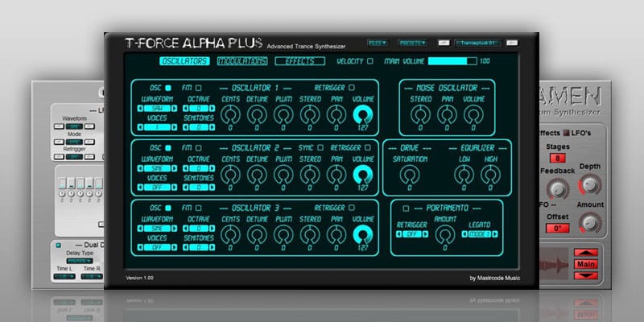644x322 pixels.
Task: Select next waveform for Oscillator 1
Action: (174, 109)
